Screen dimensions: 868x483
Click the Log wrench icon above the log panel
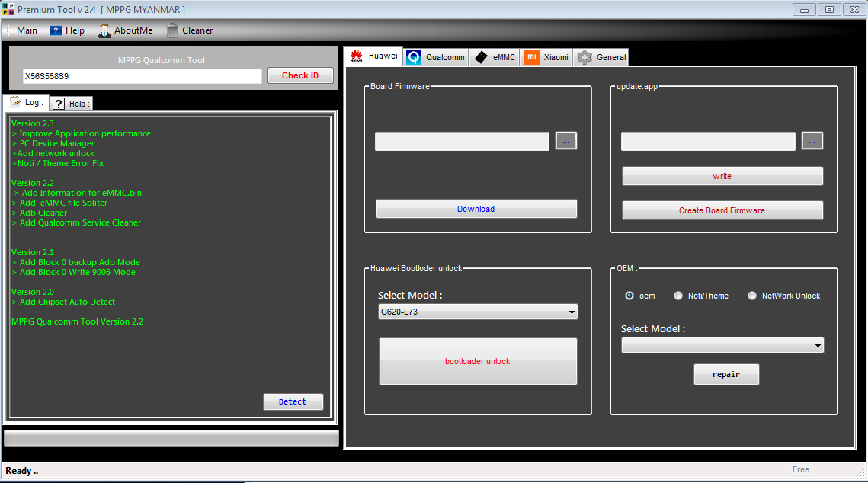pos(16,102)
